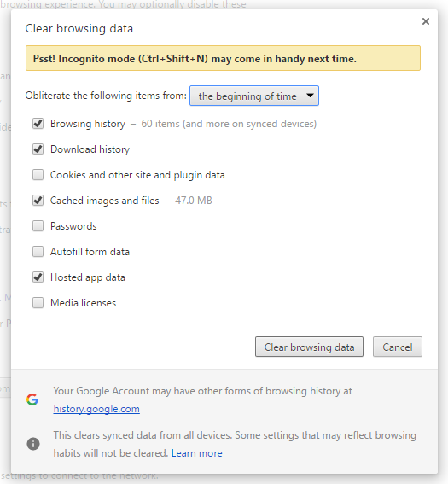
Task: Click the Google logo icon
Action: coord(32,399)
